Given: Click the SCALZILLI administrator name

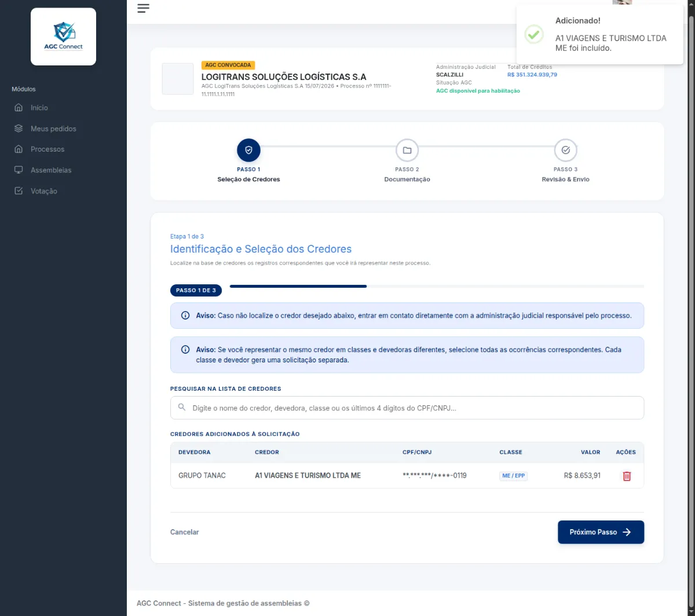Looking at the screenshot, I should click(x=450, y=75).
